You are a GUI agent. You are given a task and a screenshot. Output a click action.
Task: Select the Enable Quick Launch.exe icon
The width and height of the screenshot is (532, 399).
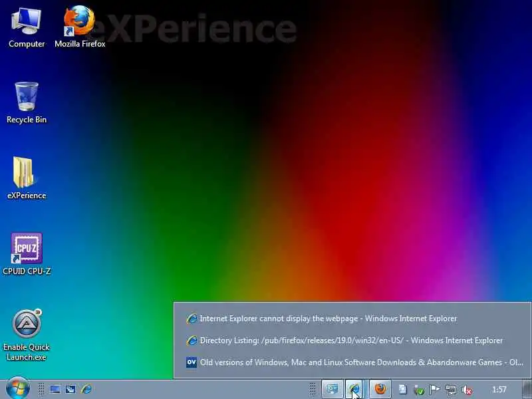[27, 335]
